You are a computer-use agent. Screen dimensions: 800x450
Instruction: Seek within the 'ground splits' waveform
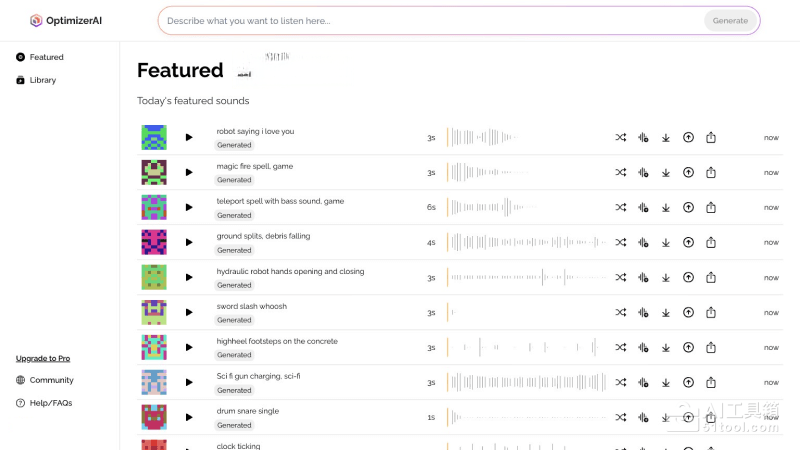coord(526,242)
